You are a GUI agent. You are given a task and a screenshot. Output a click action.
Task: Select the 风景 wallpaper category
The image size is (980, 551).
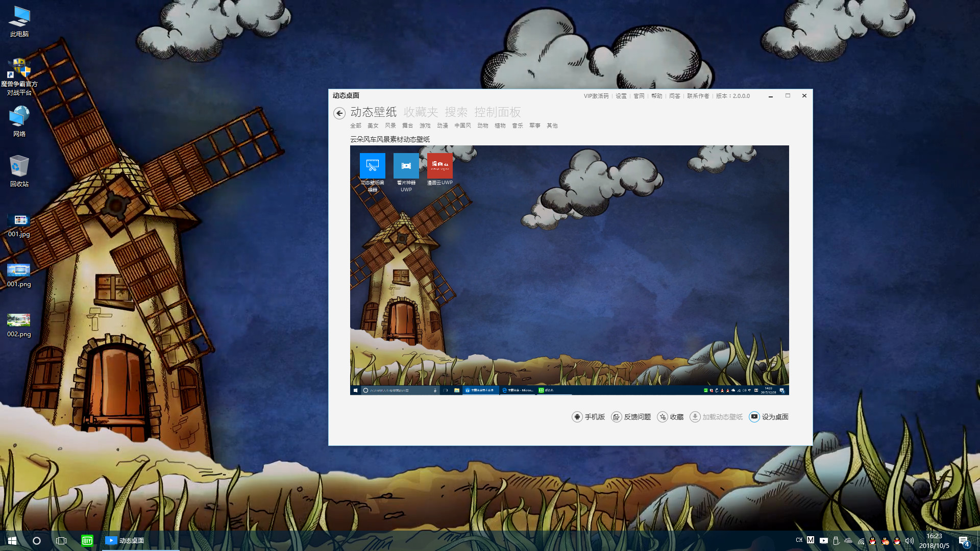390,126
